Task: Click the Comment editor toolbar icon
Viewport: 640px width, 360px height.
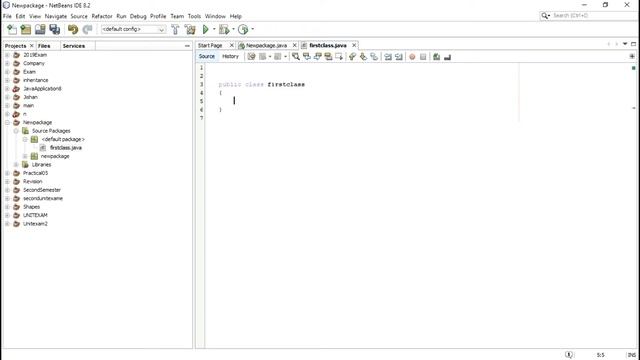Action: click(436, 57)
